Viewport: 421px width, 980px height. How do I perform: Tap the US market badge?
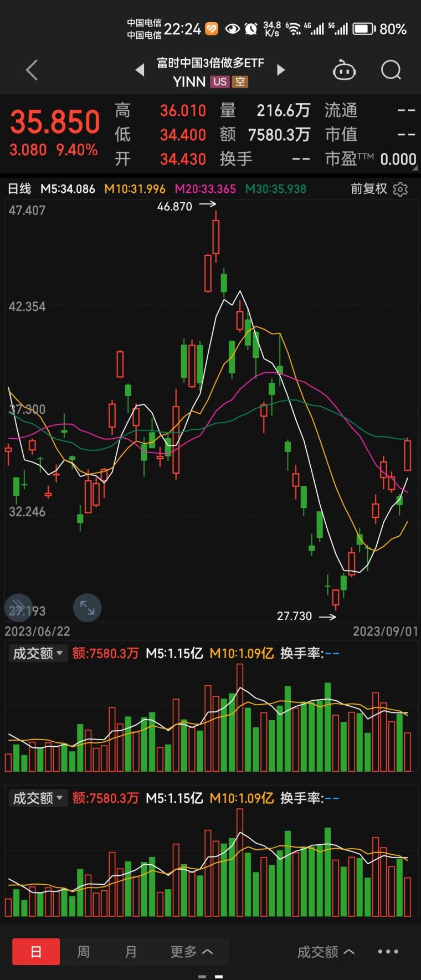[x=220, y=81]
